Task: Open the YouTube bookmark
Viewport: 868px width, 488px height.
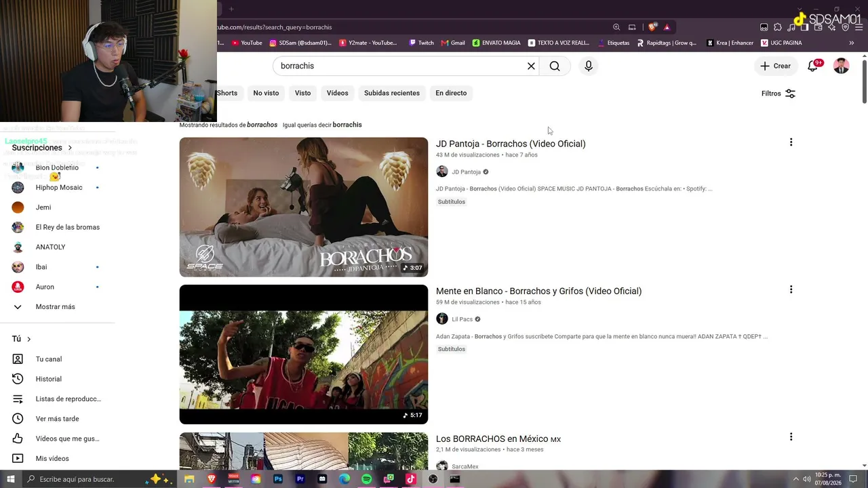Action: point(247,43)
